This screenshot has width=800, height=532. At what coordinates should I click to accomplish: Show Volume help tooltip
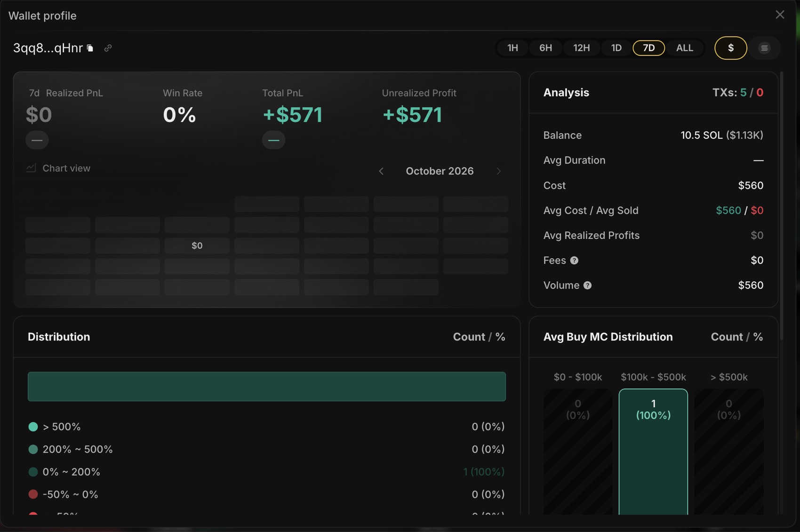click(587, 286)
